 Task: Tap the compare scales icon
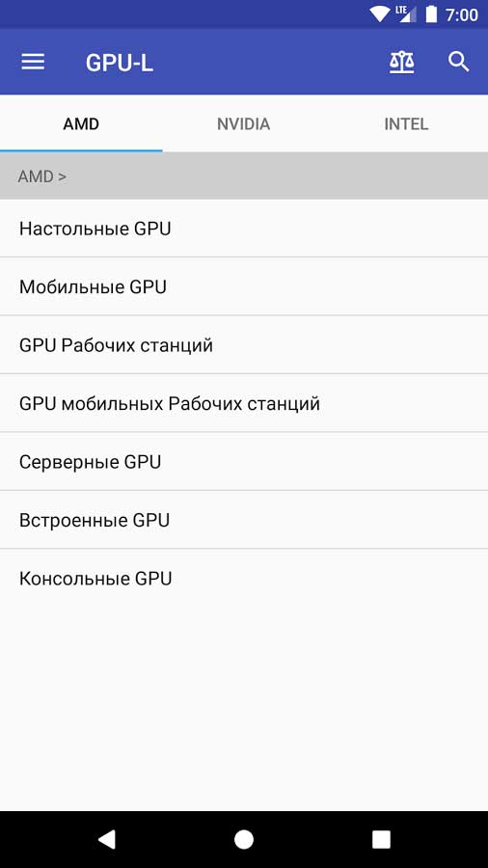coord(402,63)
